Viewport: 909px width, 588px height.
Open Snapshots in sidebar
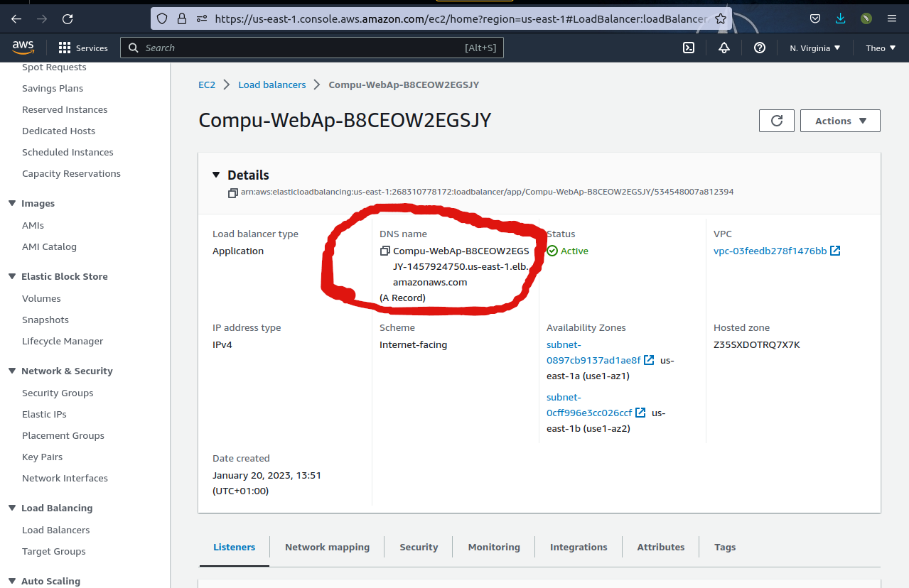coord(45,320)
